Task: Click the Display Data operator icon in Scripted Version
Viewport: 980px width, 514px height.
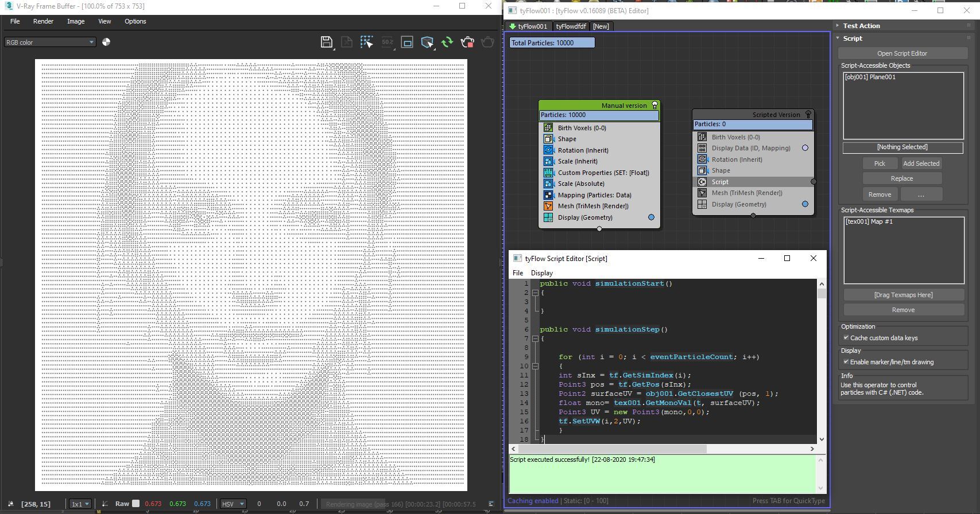Action: (x=702, y=148)
